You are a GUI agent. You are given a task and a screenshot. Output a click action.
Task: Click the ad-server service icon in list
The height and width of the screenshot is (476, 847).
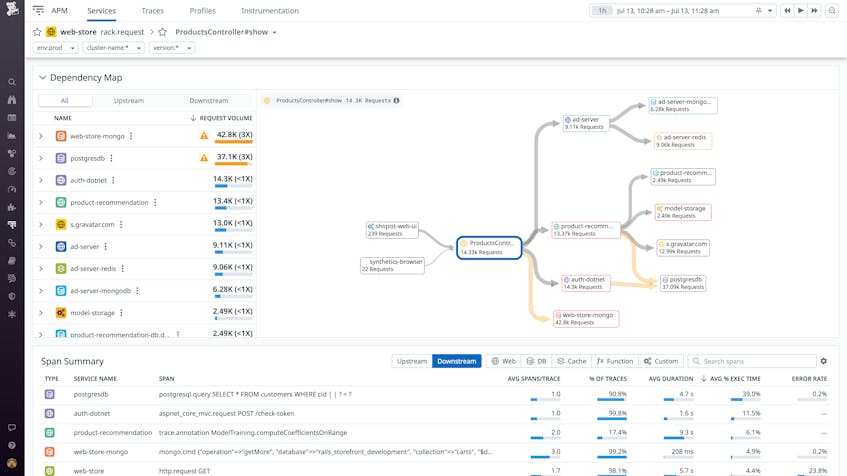[x=61, y=246]
